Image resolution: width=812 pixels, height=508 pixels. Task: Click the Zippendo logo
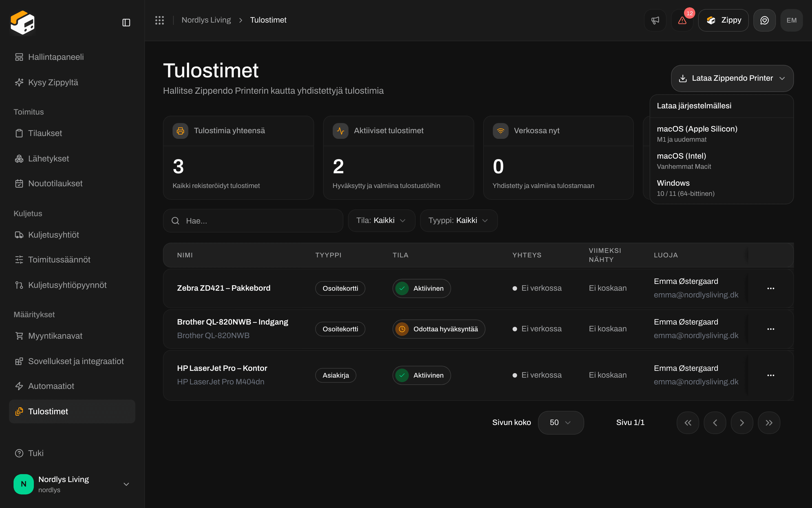[x=23, y=23]
